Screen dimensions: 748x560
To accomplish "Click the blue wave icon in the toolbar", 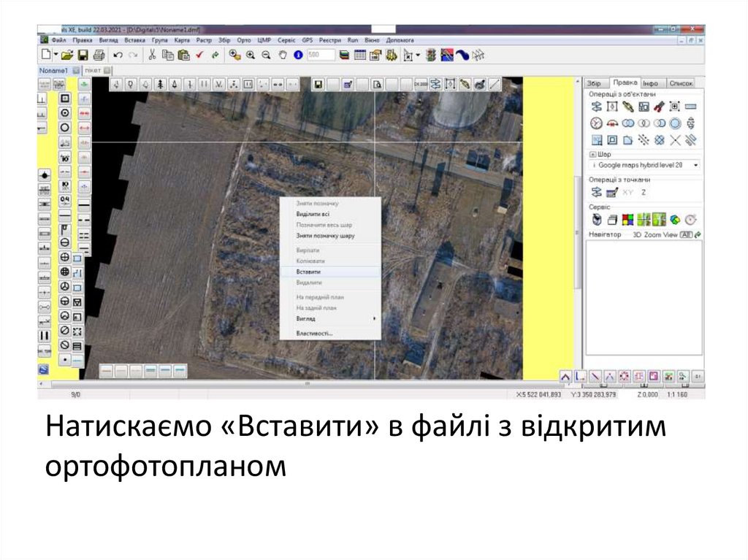I will click(x=462, y=55).
